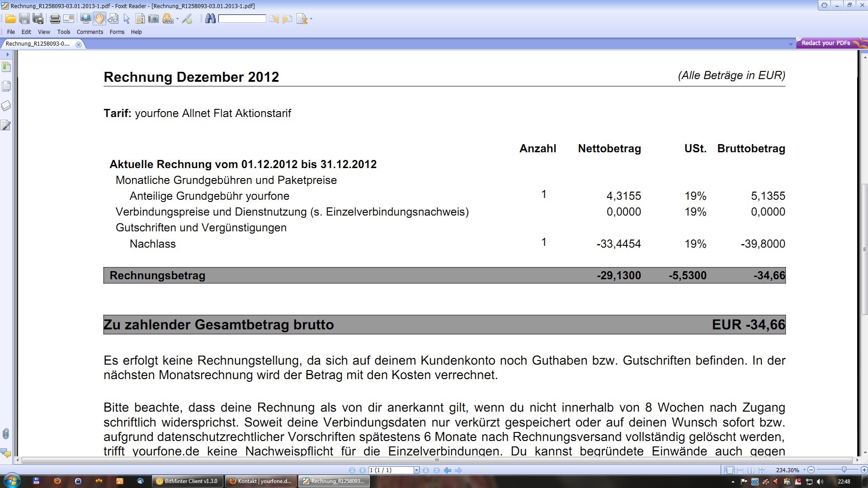Click the Open folder toolbar icon
The width and height of the screenshot is (868, 488).
(10, 19)
